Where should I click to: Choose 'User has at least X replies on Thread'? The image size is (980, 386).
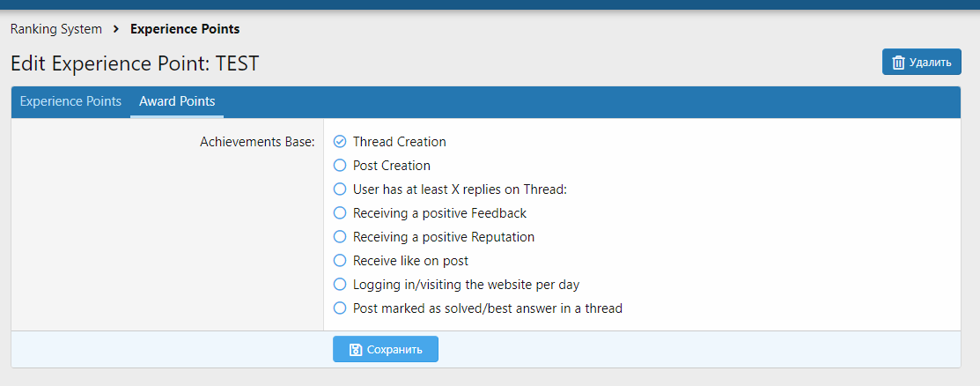pyautogui.click(x=340, y=189)
